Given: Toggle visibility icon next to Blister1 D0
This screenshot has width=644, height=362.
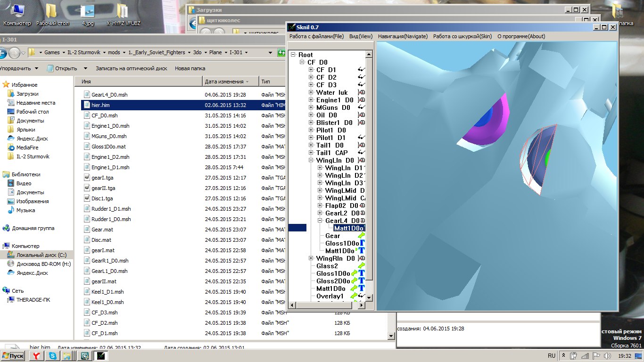Looking at the screenshot, I should (362, 123).
